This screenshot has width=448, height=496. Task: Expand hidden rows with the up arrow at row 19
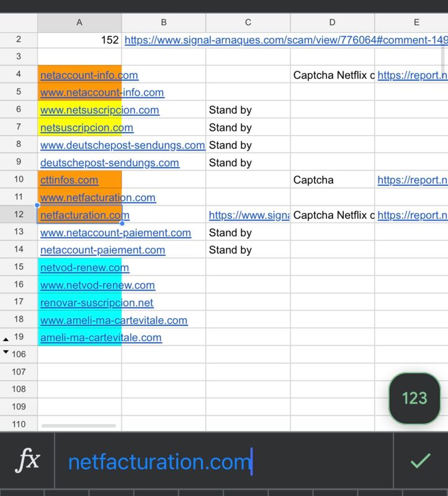[6, 339]
